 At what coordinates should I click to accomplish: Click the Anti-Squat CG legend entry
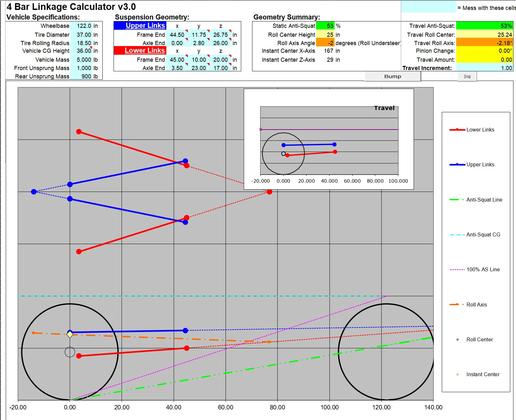(475, 234)
